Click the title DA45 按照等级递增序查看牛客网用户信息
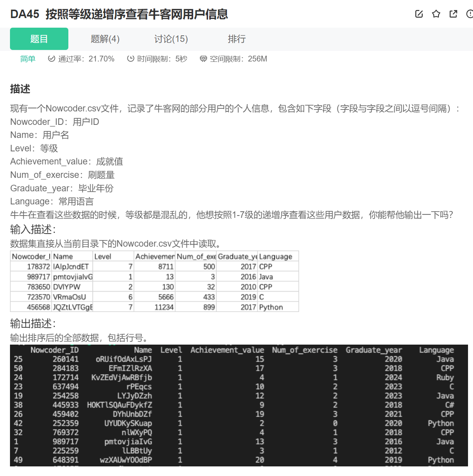Screen dimensions: 473x476 click(x=119, y=14)
